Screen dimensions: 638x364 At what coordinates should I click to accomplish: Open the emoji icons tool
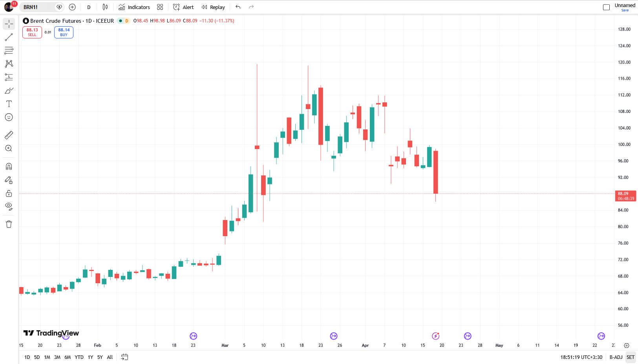[x=9, y=117]
